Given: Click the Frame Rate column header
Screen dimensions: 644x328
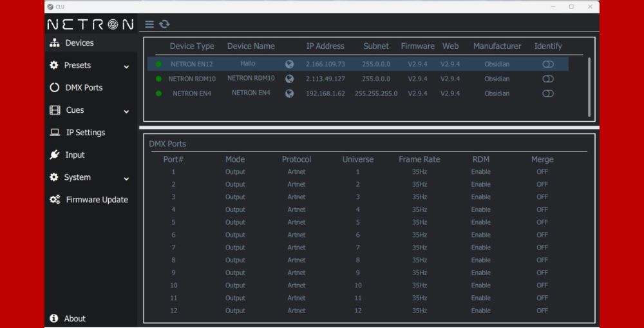Looking at the screenshot, I should click(419, 159).
